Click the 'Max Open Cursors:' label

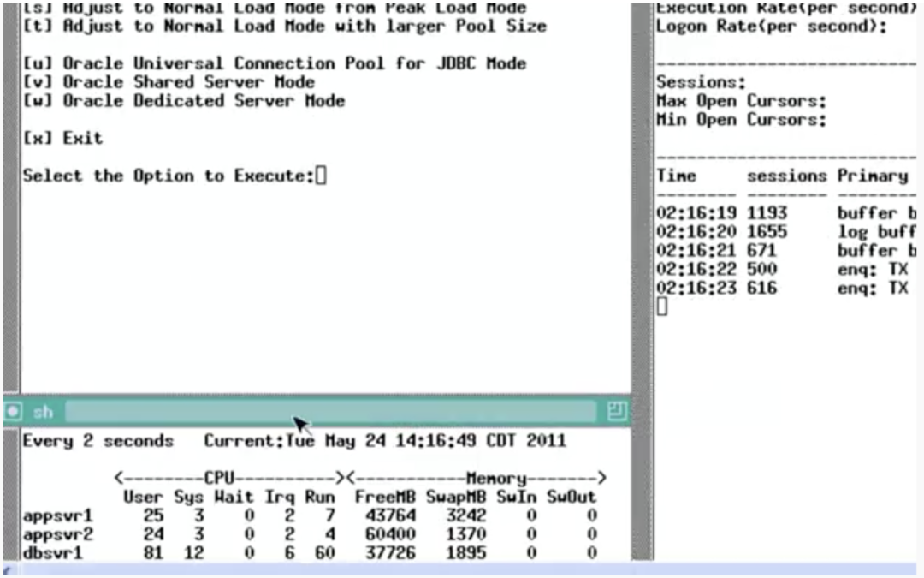point(741,101)
